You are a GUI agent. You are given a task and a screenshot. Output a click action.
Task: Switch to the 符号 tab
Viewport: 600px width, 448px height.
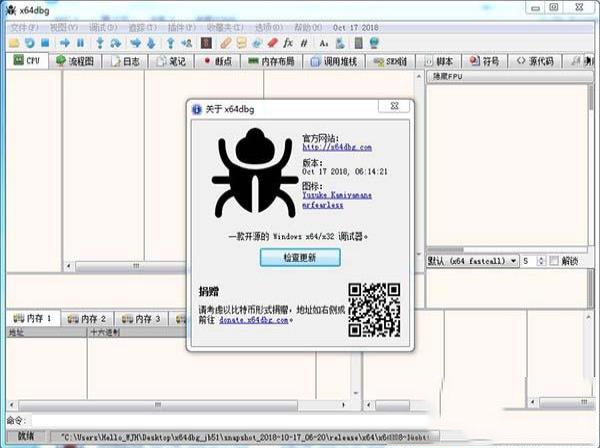click(x=485, y=61)
